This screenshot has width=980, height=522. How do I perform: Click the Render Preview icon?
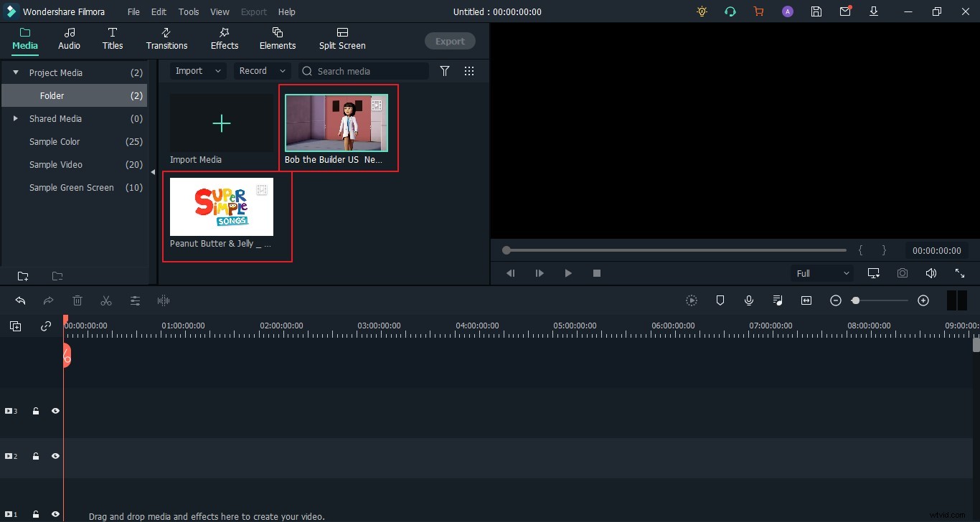(691, 300)
